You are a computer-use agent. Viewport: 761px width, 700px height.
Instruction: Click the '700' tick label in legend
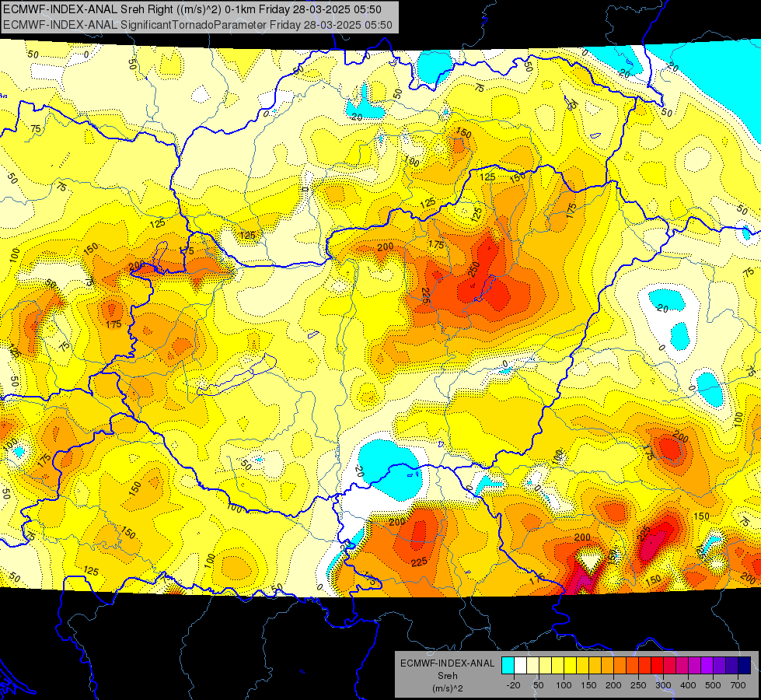(x=738, y=685)
